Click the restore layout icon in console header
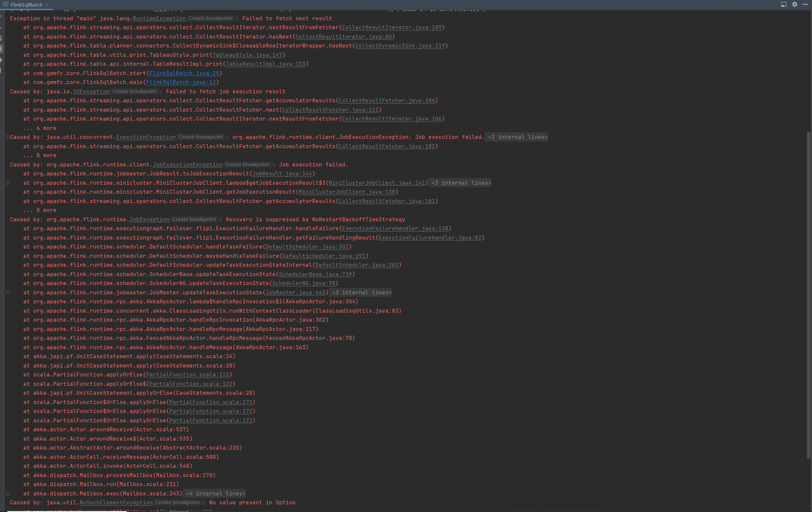The width and height of the screenshot is (812, 512). (784, 4)
